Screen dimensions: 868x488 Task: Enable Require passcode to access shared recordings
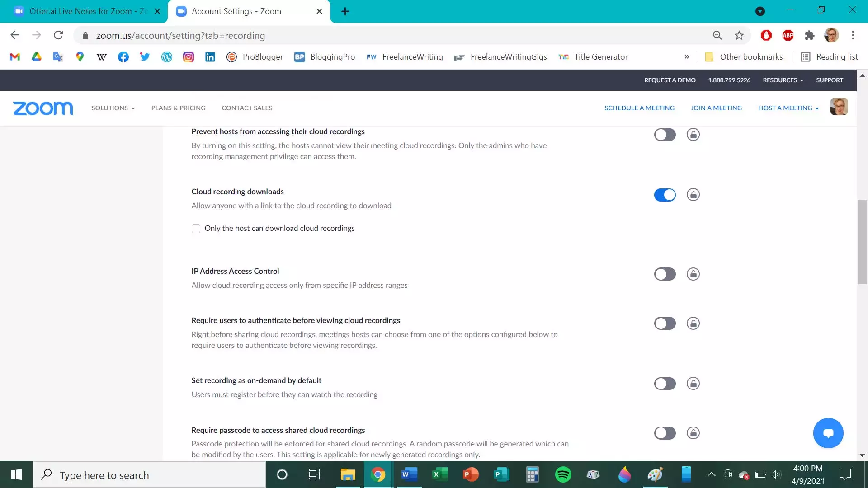click(x=665, y=433)
